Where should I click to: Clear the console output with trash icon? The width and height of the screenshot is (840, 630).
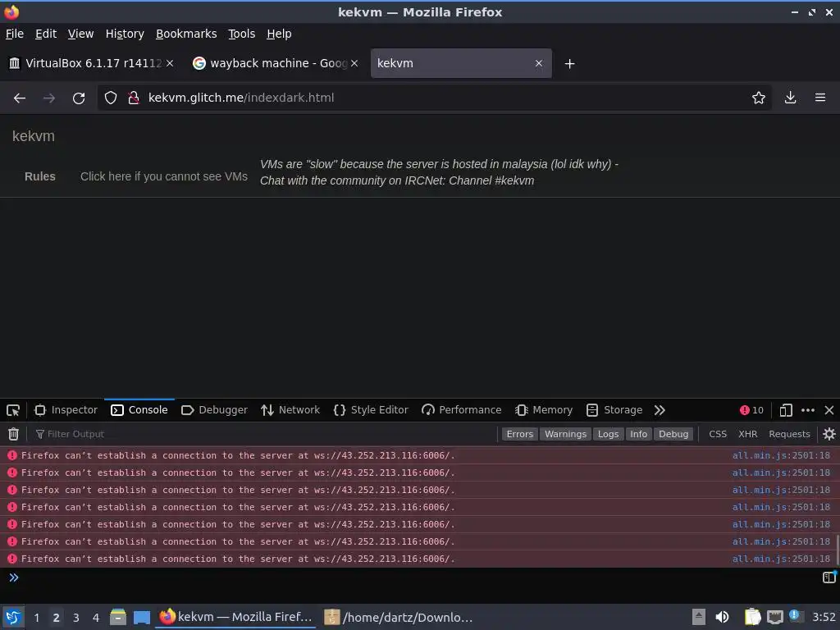(x=13, y=434)
